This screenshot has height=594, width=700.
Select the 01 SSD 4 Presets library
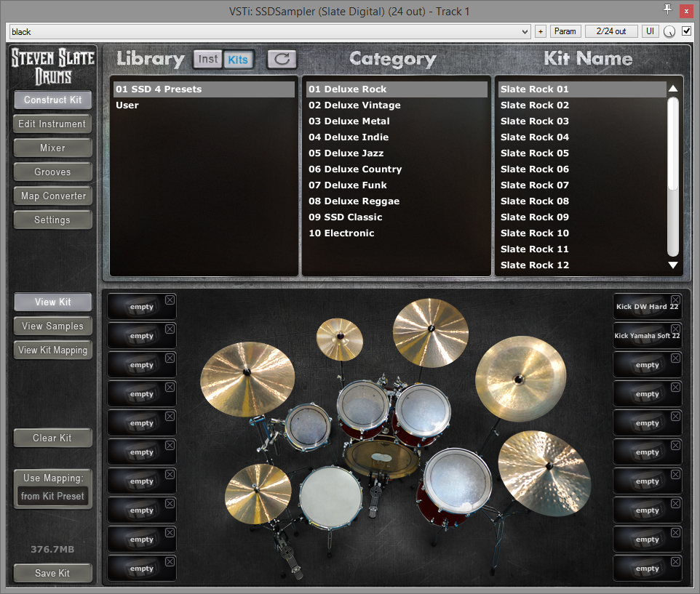(x=204, y=89)
